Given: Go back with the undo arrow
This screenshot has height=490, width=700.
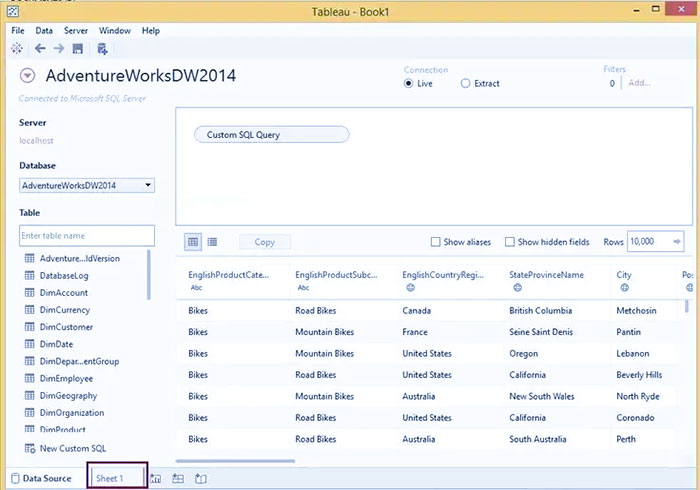Looking at the screenshot, I should (40, 49).
